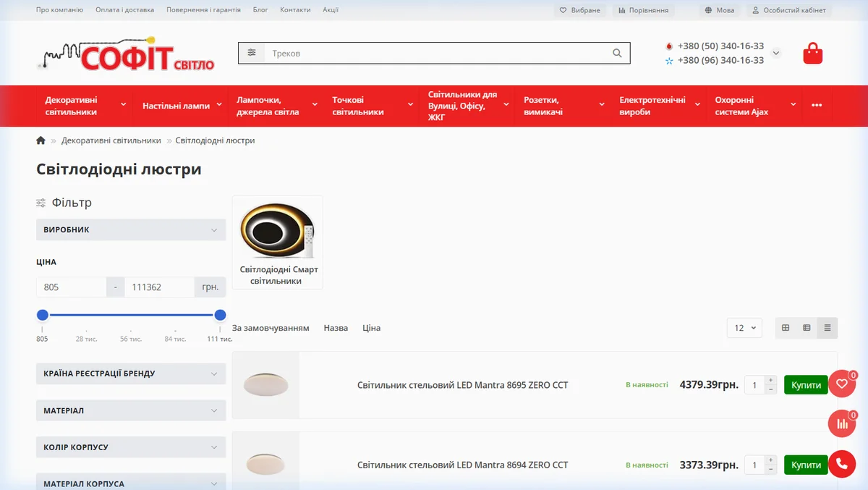Viewport: 868px width, 490px height.
Task: Click the maximum price slider handle
Action: [x=221, y=315]
